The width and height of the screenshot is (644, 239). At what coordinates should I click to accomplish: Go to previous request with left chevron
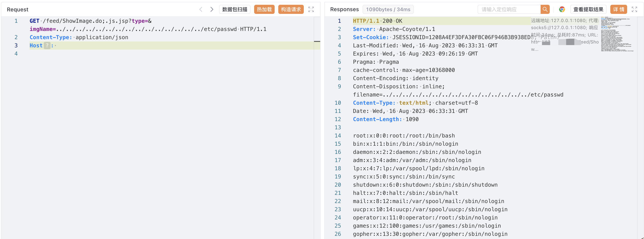point(201,10)
